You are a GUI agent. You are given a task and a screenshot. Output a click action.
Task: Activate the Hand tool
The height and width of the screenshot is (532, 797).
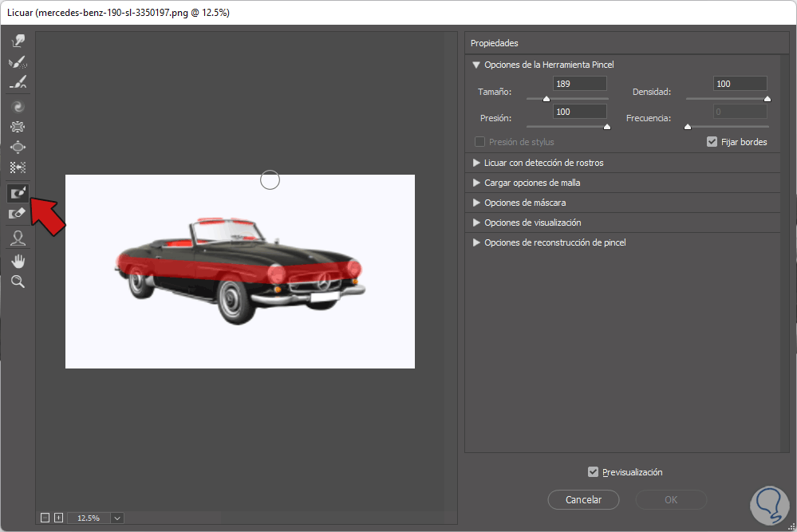click(x=18, y=261)
